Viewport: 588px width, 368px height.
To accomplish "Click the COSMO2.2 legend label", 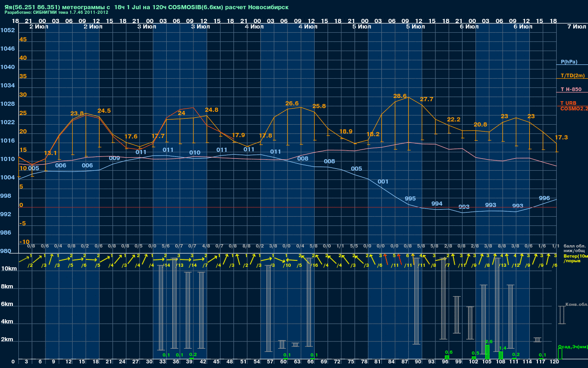I will pyautogui.click(x=574, y=109).
